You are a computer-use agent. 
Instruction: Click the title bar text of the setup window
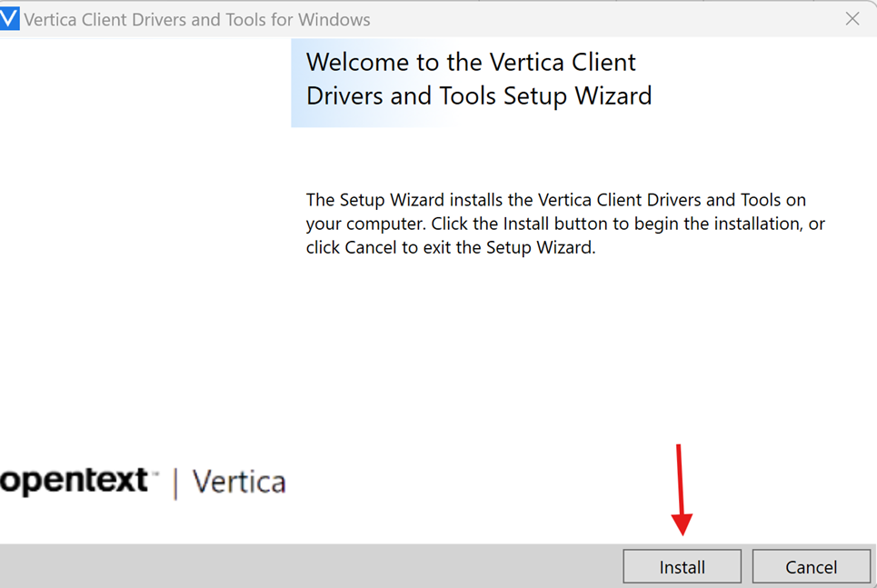tap(195, 18)
